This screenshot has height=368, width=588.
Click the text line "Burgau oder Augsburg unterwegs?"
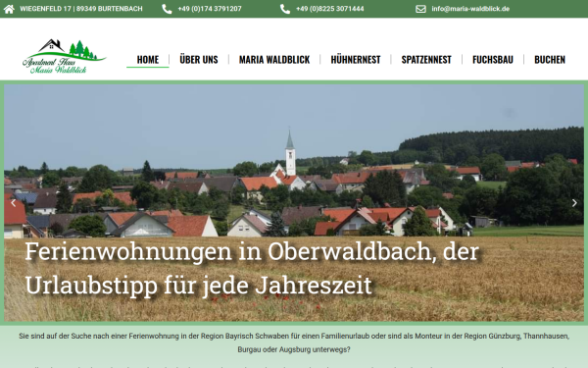point(294,349)
